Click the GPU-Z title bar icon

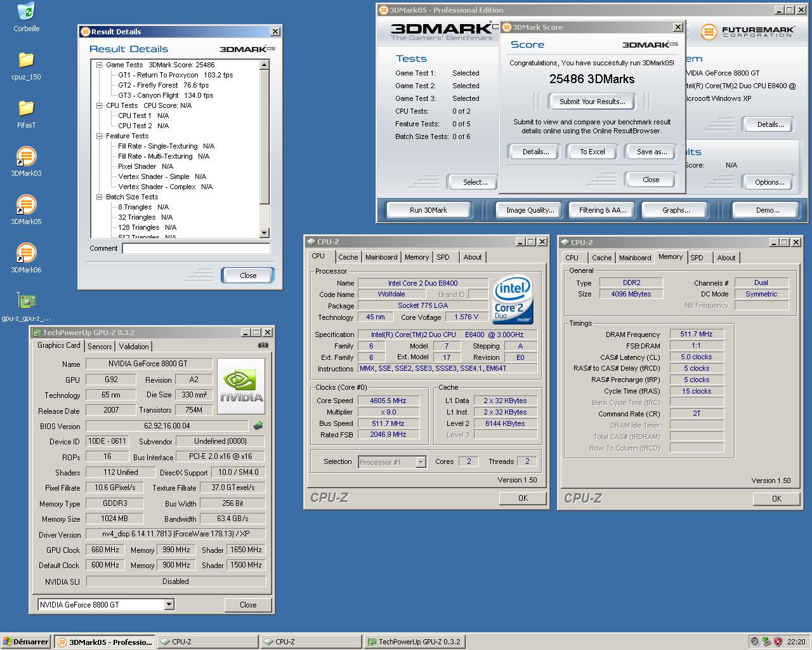[36, 333]
